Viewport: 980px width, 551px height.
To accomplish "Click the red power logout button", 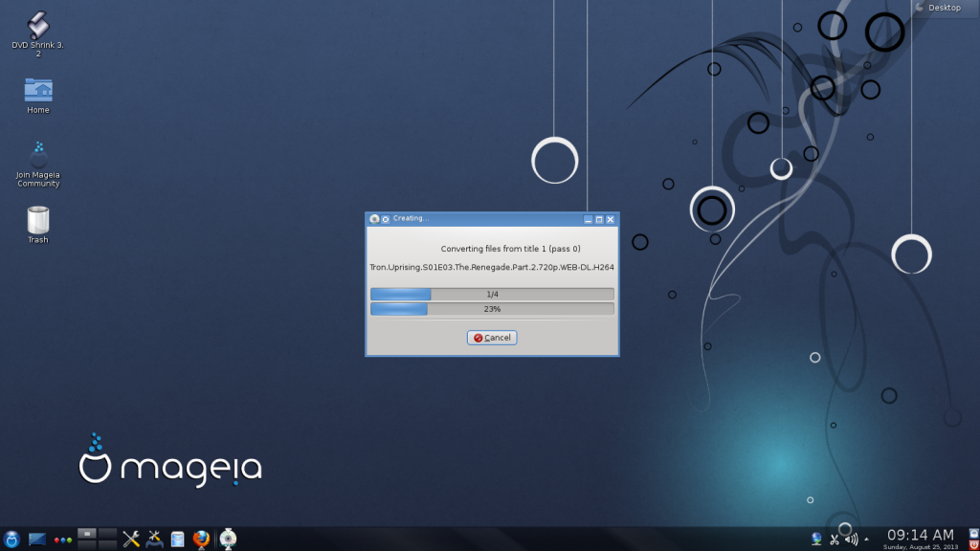I will [x=973, y=544].
